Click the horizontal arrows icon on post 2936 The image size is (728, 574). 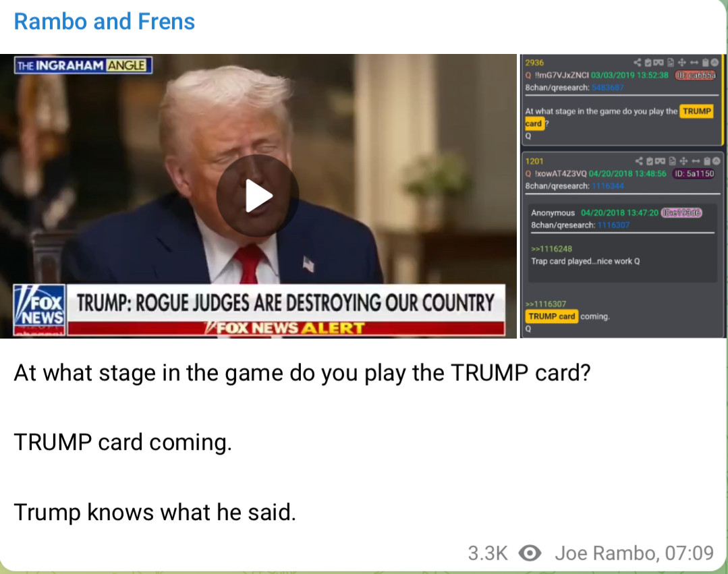[694, 62]
